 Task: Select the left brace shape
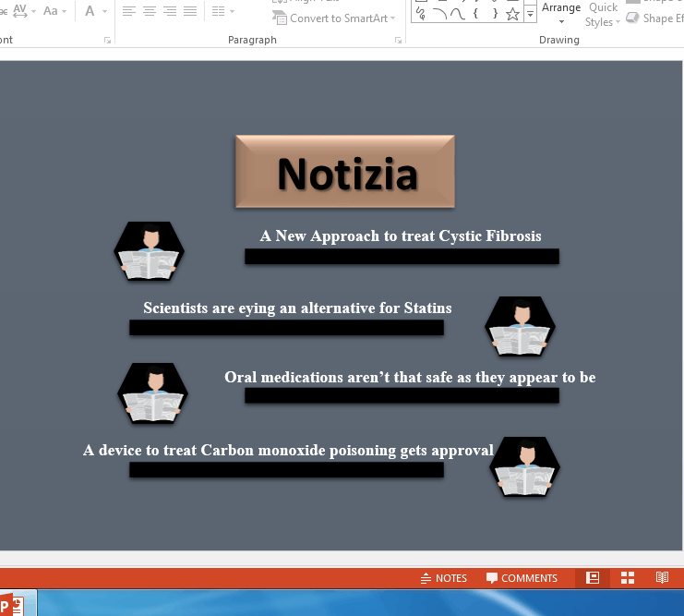point(475,14)
